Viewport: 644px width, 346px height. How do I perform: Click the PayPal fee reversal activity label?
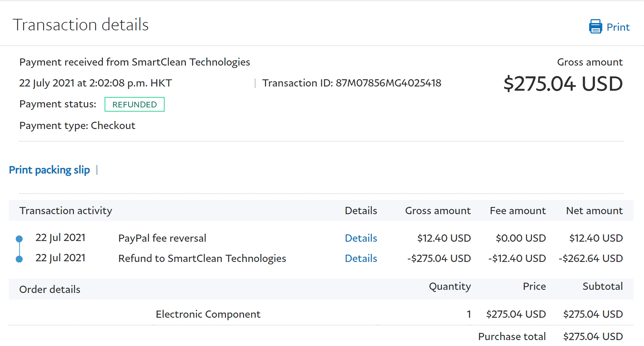coord(162,238)
